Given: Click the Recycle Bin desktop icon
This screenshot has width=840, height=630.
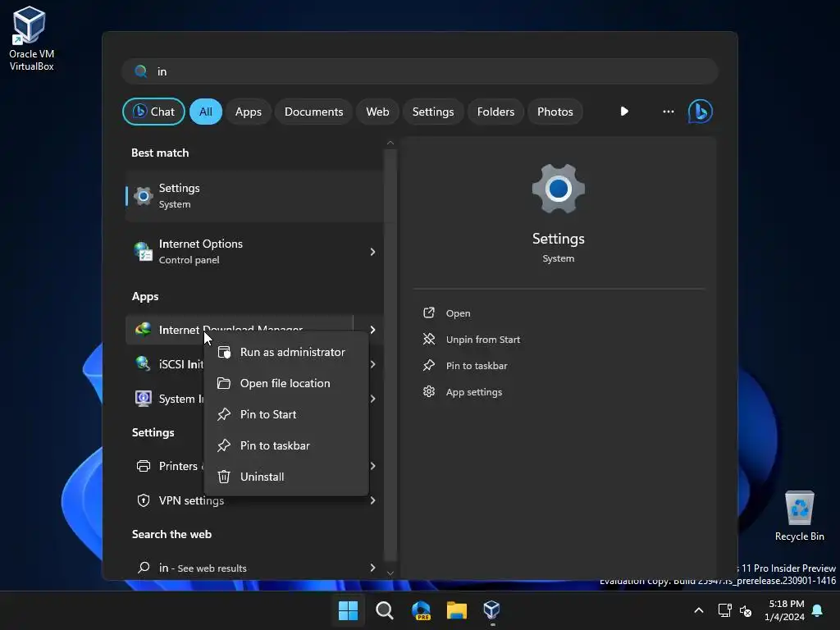Looking at the screenshot, I should coord(799,516).
